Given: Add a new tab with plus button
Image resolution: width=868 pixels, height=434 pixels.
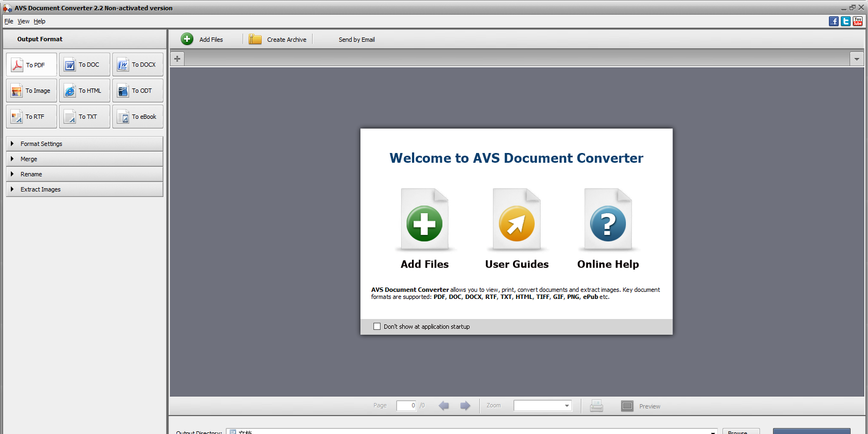Looking at the screenshot, I should click(177, 59).
